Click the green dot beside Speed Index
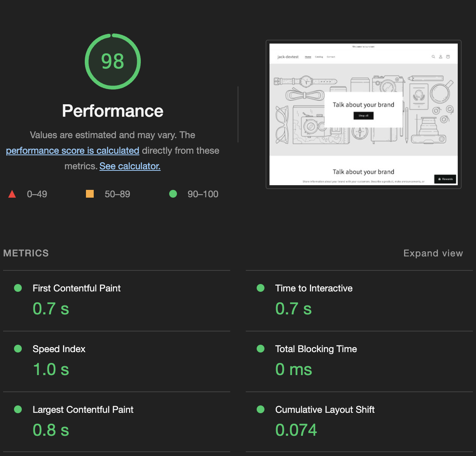Image resolution: width=476 pixels, height=456 pixels. 18,349
